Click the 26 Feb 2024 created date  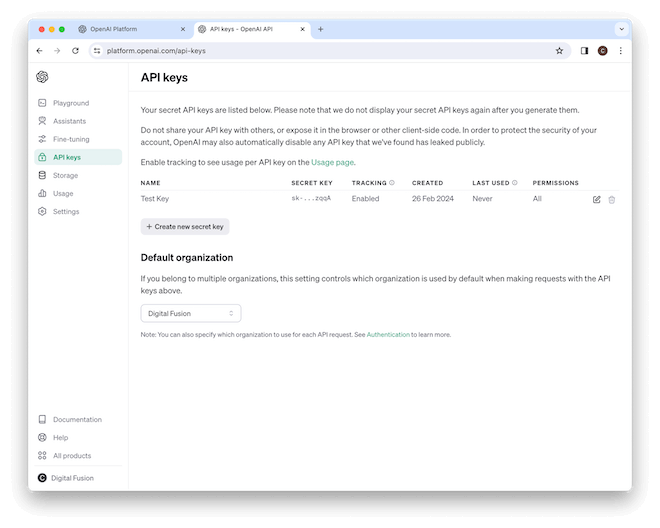(433, 199)
